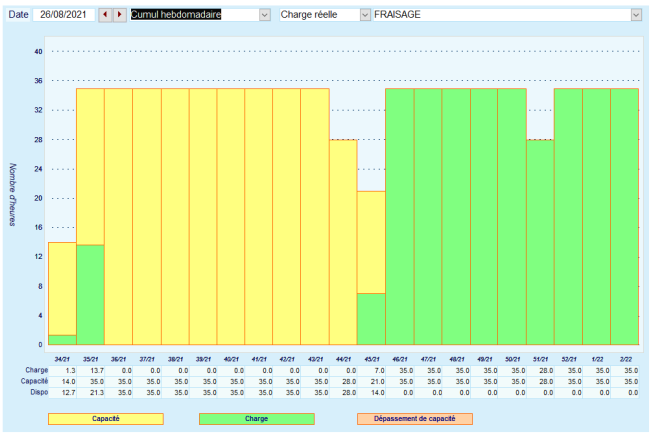Screen dimensions: 652x434
Task: Click the 2/22 week label on the axis
Action: click(x=624, y=357)
